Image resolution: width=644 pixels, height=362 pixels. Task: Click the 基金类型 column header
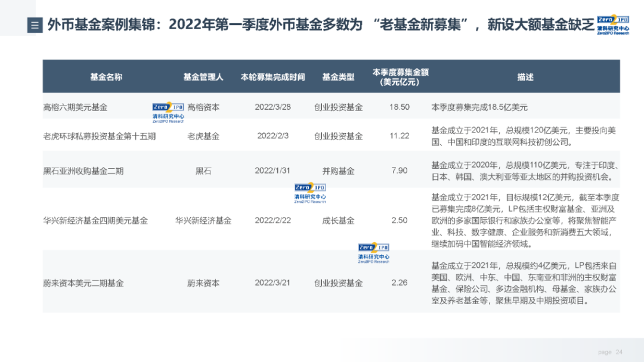pyautogui.click(x=338, y=77)
